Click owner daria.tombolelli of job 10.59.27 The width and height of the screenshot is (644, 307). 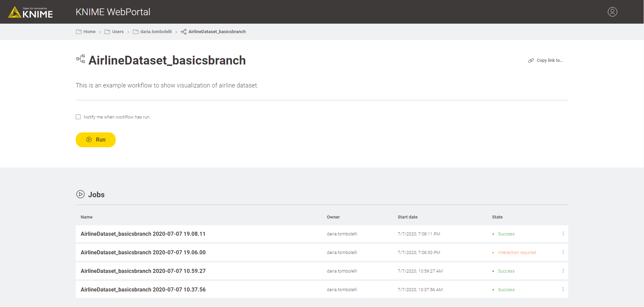tap(342, 271)
